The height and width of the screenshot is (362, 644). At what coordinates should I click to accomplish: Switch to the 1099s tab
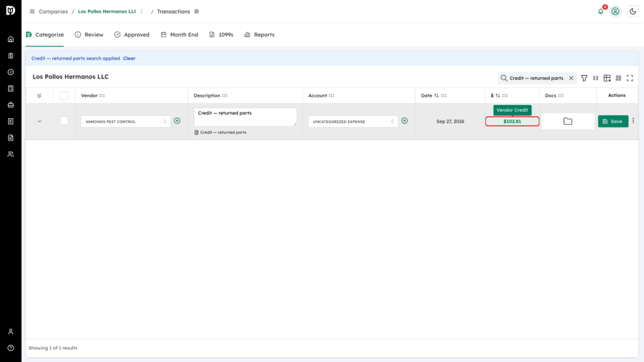[x=221, y=35]
